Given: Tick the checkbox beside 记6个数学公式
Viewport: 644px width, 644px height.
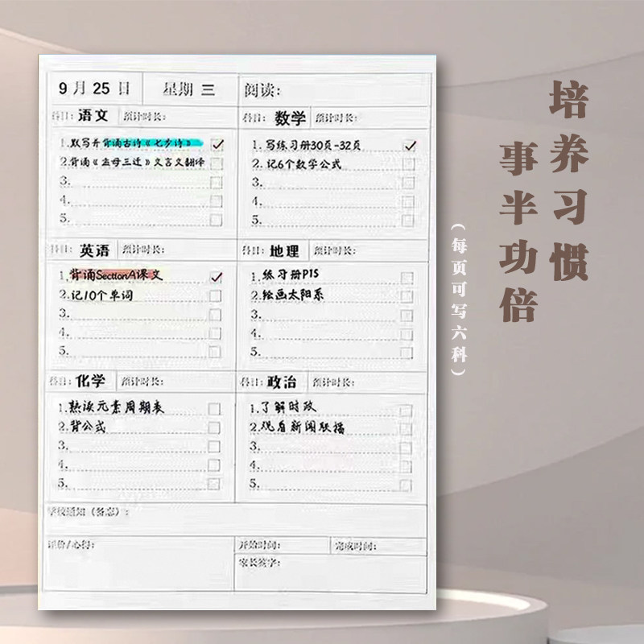Looking at the screenshot, I should 408,164.
